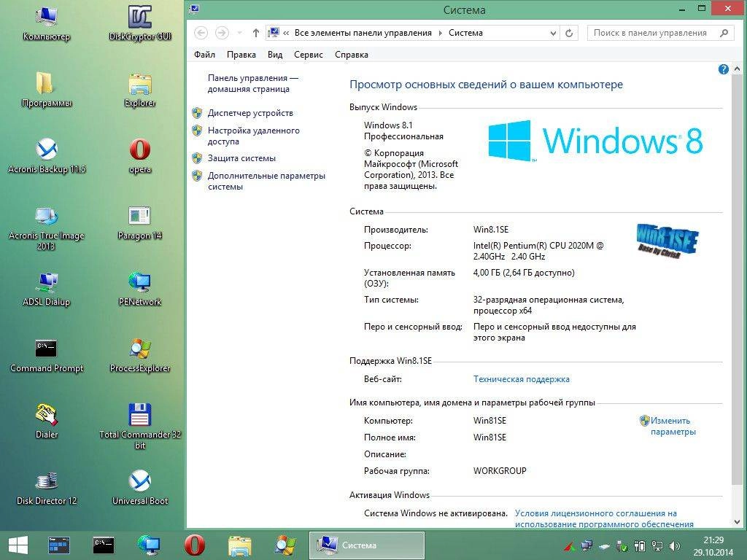Open the pinned blue tiles taskbar app

pyautogui.click(x=59, y=545)
